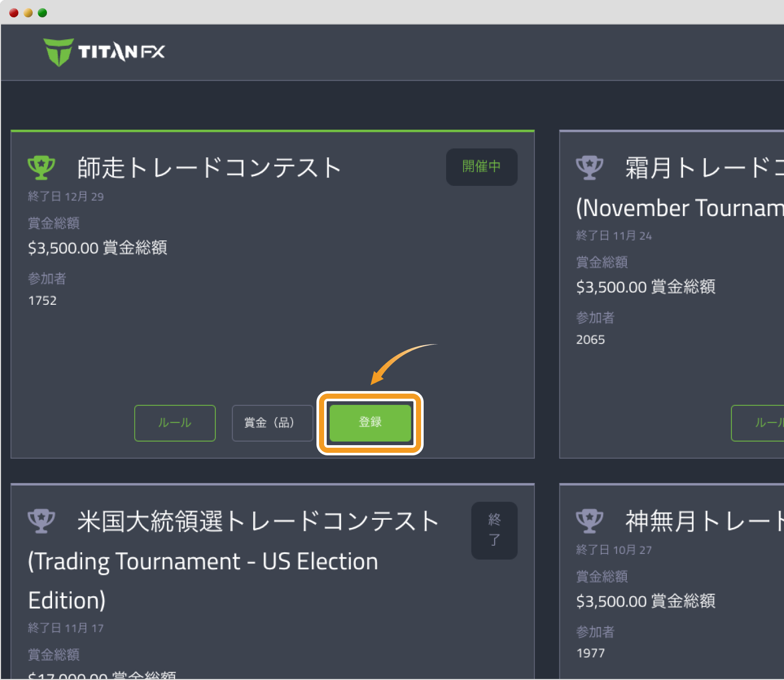
Task: Open ルール button in 霜月トレード card
Action: coord(757,423)
